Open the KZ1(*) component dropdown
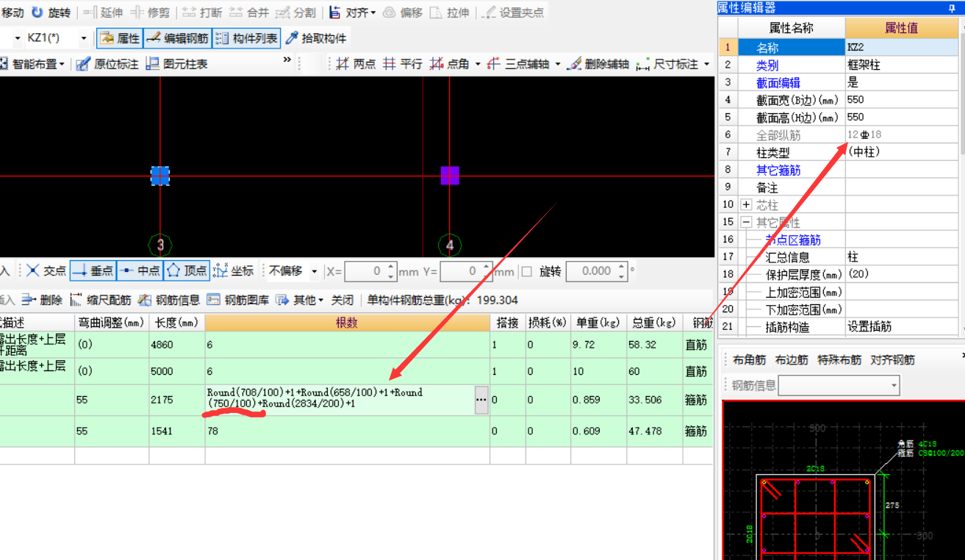 83,38
